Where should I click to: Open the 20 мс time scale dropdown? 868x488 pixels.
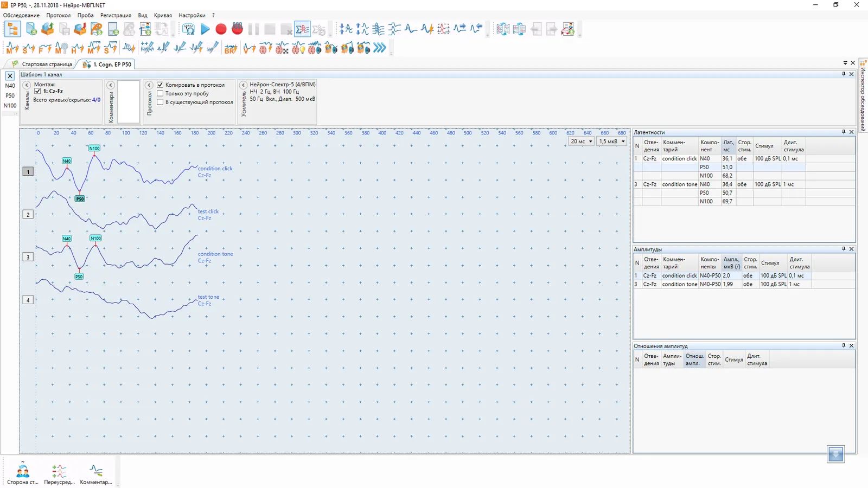tap(581, 142)
